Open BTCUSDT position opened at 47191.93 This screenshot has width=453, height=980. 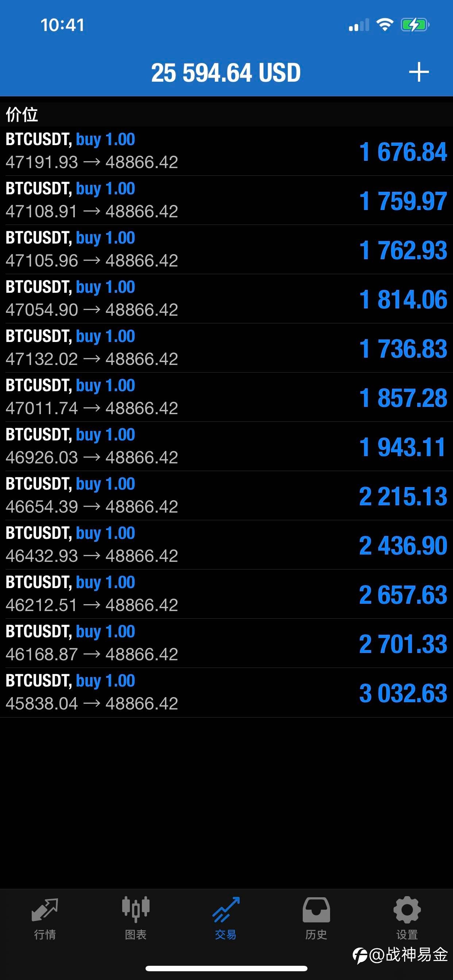(x=226, y=151)
